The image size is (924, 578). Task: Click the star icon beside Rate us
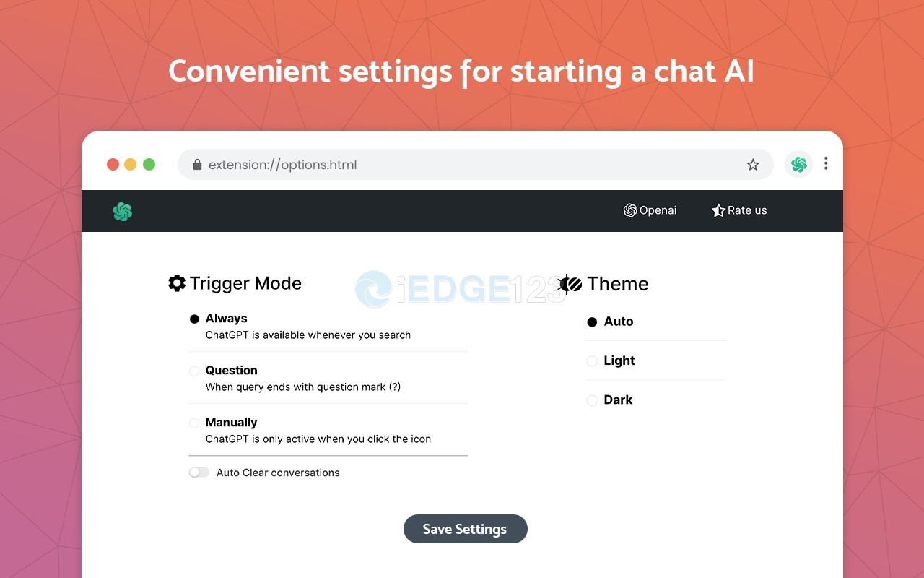pyautogui.click(x=718, y=211)
